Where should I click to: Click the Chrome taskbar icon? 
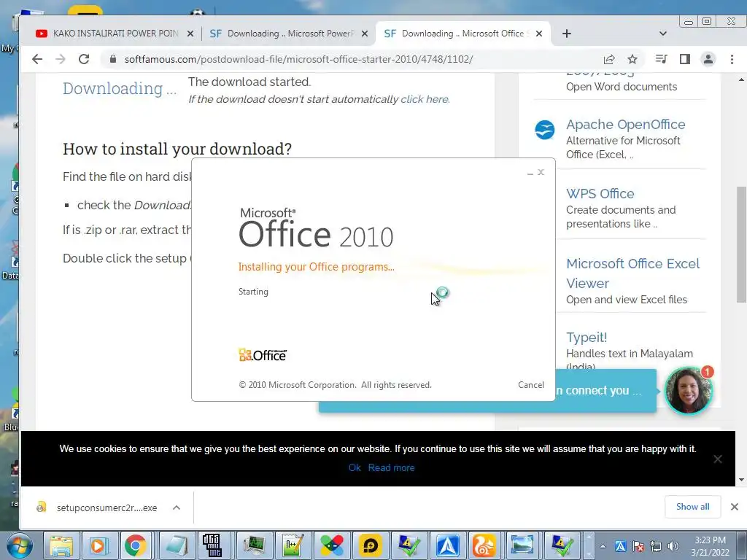[x=136, y=545]
